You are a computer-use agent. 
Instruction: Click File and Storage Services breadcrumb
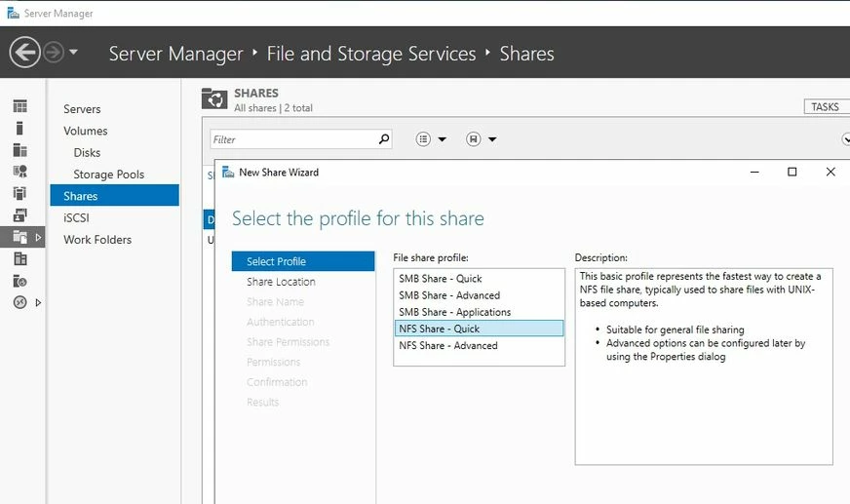tap(371, 54)
